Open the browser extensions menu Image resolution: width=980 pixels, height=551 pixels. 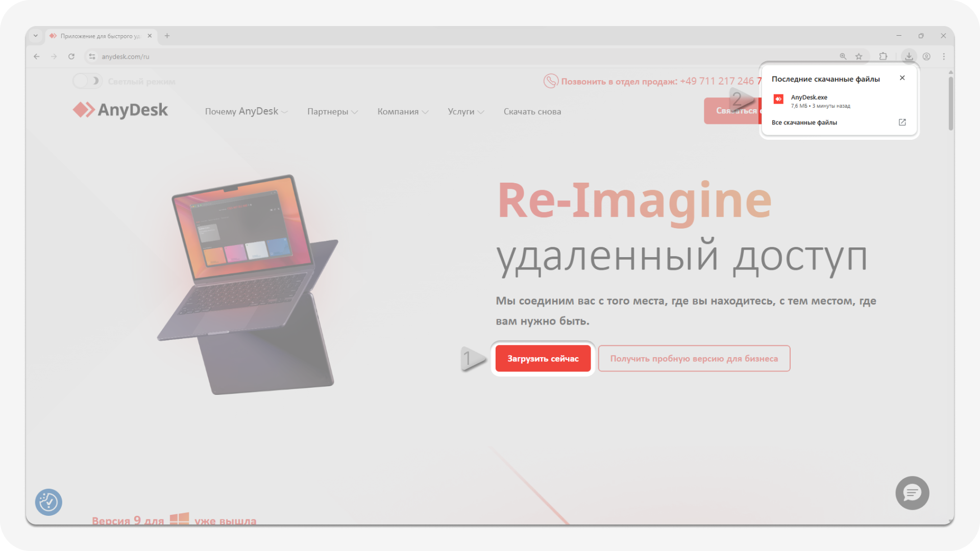coord(884,57)
